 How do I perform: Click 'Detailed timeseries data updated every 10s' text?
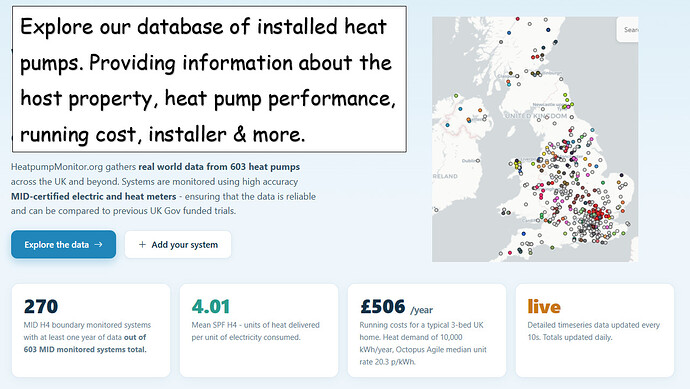594,331
